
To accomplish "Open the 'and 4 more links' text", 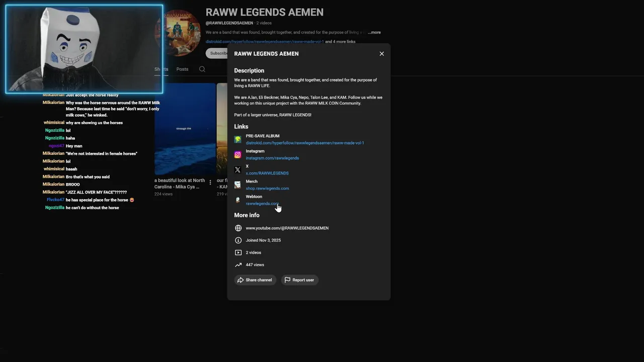I will pyautogui.click(x=340, y=42).
